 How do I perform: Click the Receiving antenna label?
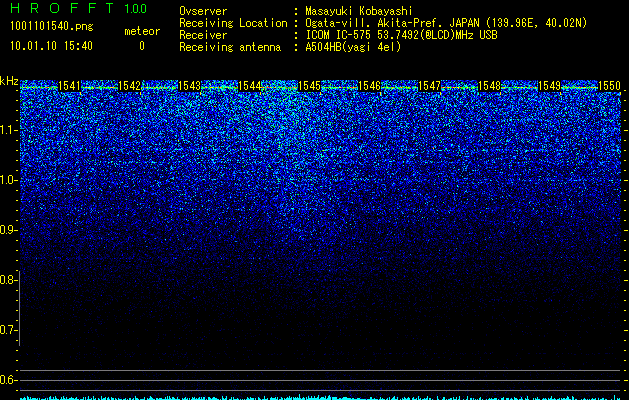(x=230, y=47)
